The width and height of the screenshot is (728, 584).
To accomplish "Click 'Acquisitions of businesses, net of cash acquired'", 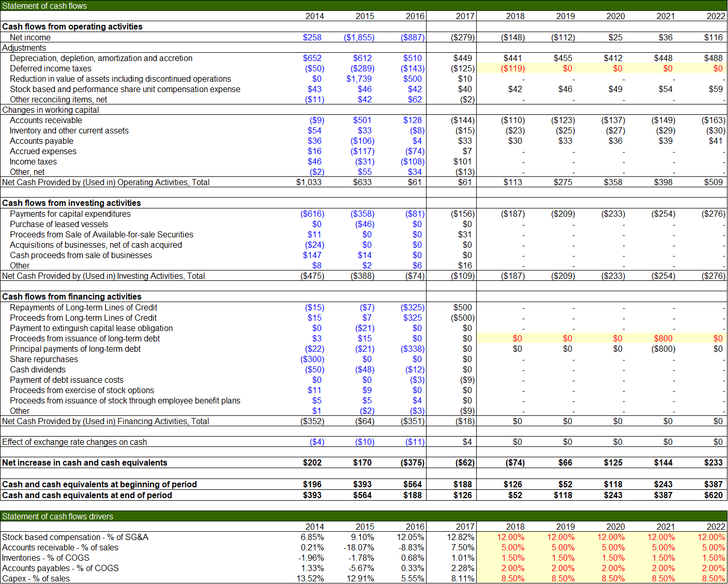I will [x=96, y=245].
